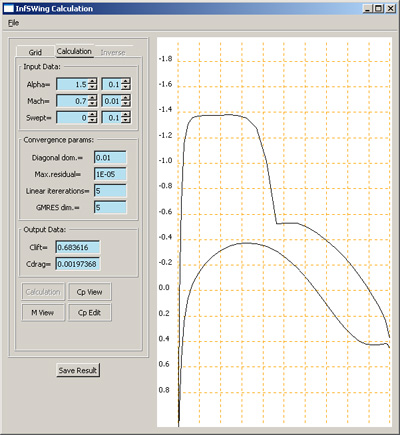Image resolution: width=400 pixels, height=435 pixels.
Task: Switch to the Grid tab
Action: [x=35, y=52]
